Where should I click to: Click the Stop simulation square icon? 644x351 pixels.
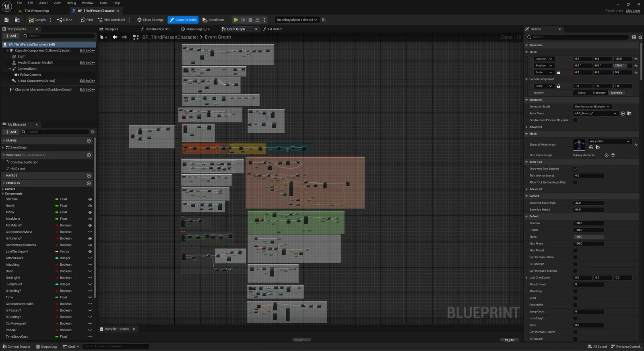click(x=250, y=20)
